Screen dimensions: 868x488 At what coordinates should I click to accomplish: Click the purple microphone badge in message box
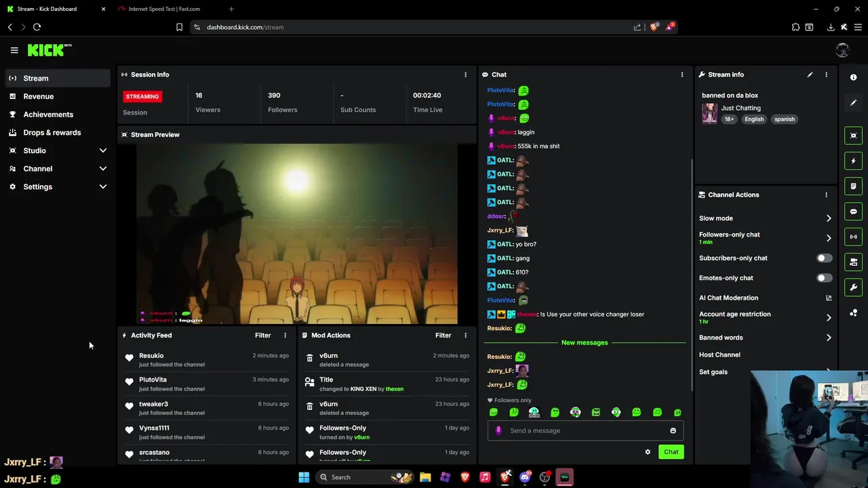tap(499, 430)
